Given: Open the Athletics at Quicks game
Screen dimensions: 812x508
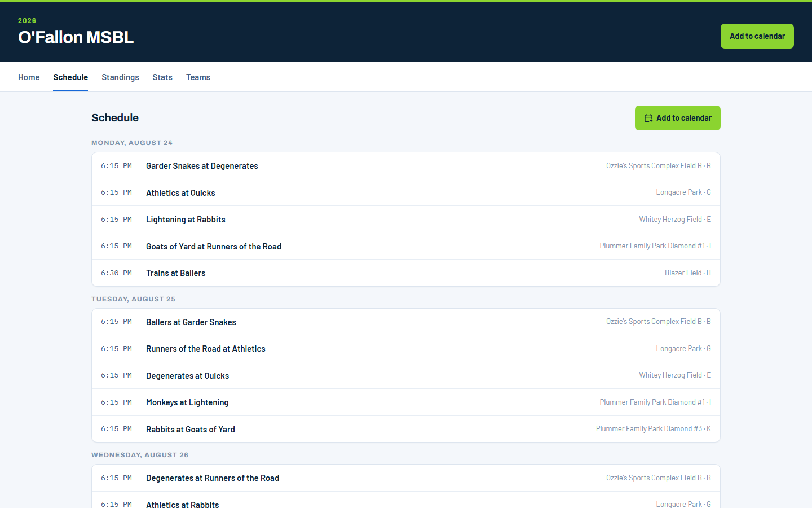Looking at the screenshot, I should point(406,192).
